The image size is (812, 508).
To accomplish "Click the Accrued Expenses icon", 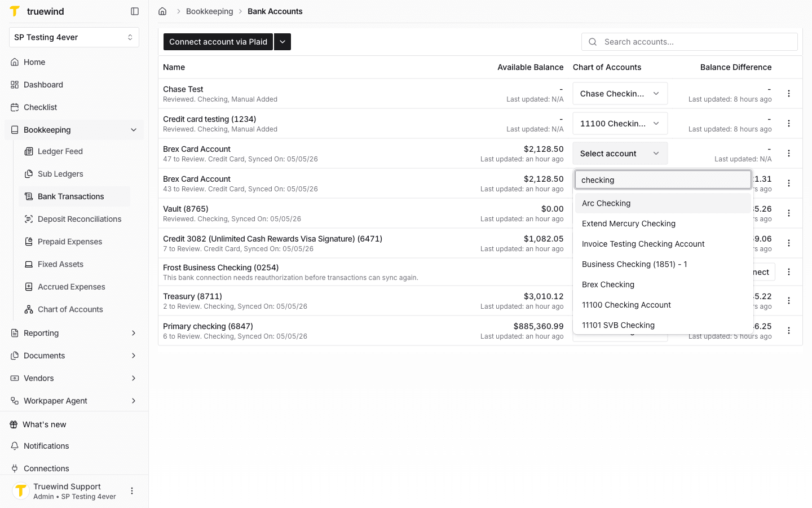I will [x=29, y=287].
